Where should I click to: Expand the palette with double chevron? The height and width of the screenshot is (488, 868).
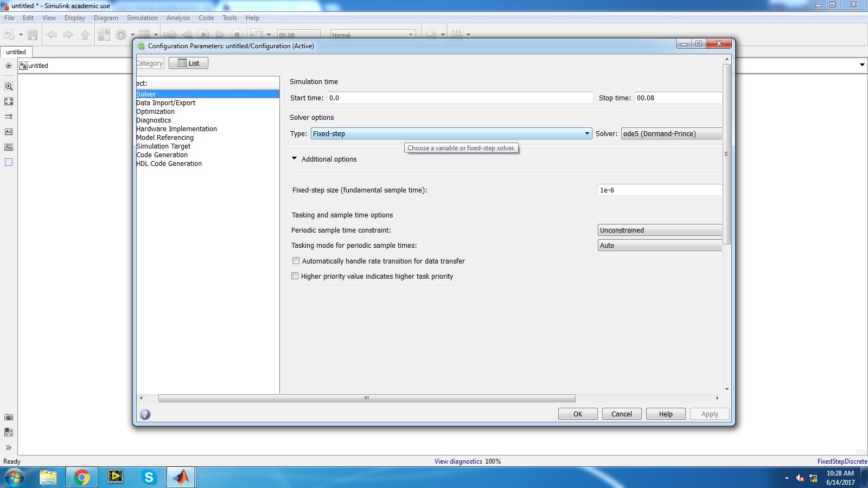click(x=9, y=447)
